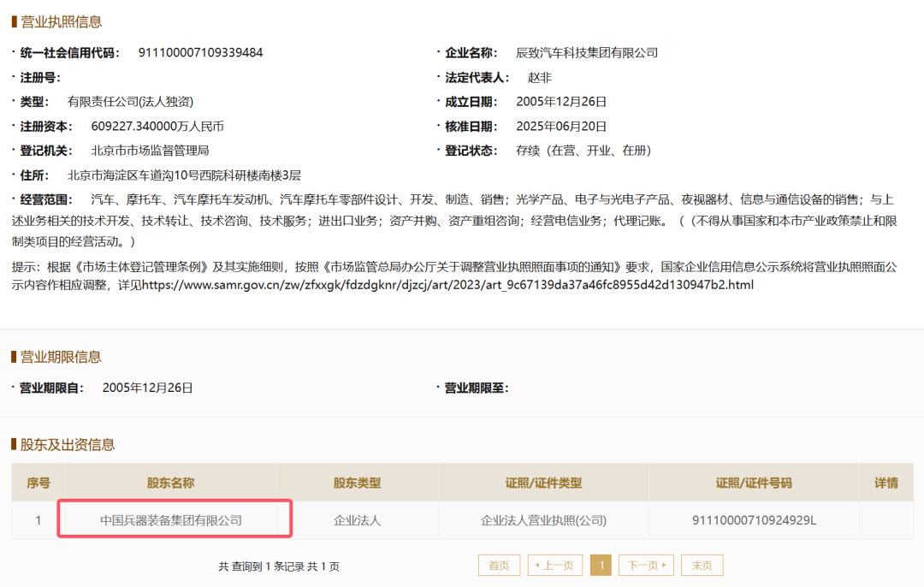Select business term start date after 营业期限自
This screenshot has height=587, width=924.
coord(148,388)
